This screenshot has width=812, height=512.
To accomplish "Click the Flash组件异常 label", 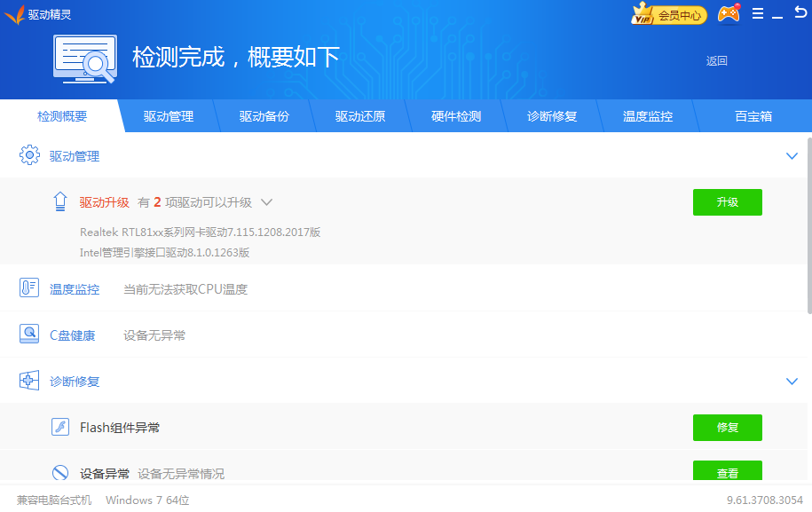I will [x=120, y=428].
